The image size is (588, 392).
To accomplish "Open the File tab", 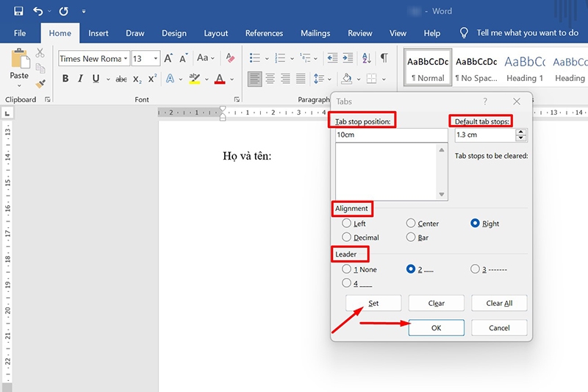I will [20, 33].
